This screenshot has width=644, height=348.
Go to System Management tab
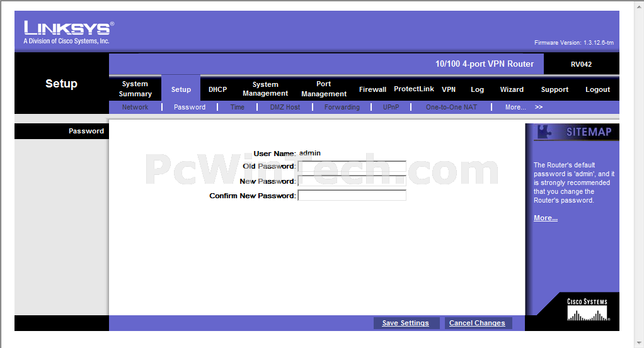tap(265, 89)
